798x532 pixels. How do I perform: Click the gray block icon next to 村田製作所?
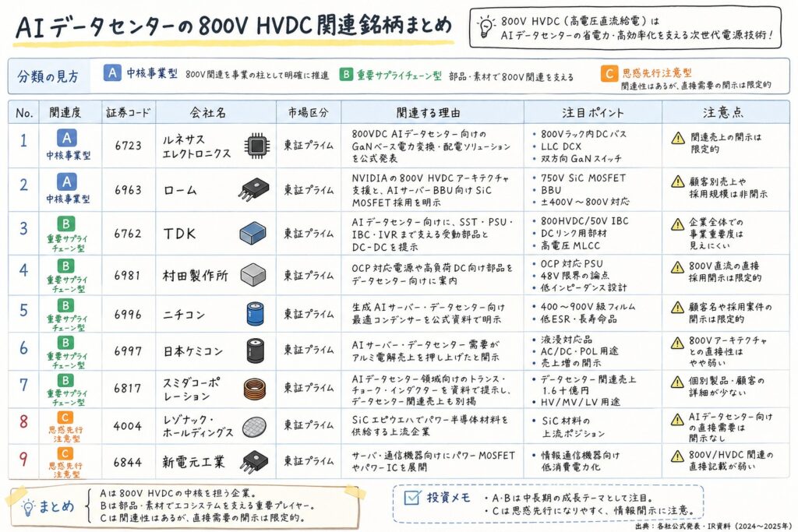[253, 275]
